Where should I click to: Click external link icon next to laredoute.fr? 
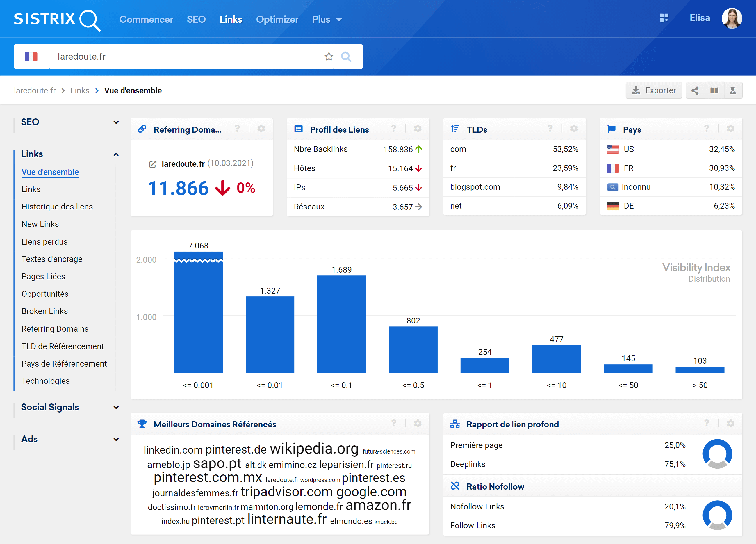tap(153, 164)
